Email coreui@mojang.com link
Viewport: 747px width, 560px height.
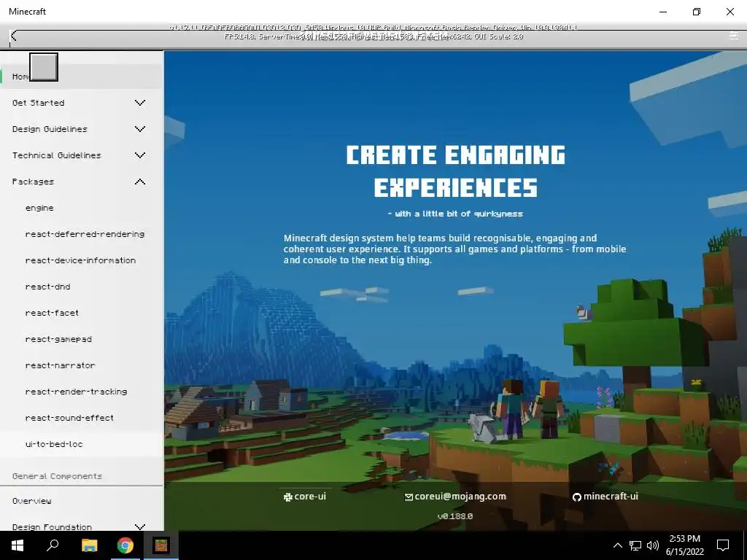(x=455, y=496)
